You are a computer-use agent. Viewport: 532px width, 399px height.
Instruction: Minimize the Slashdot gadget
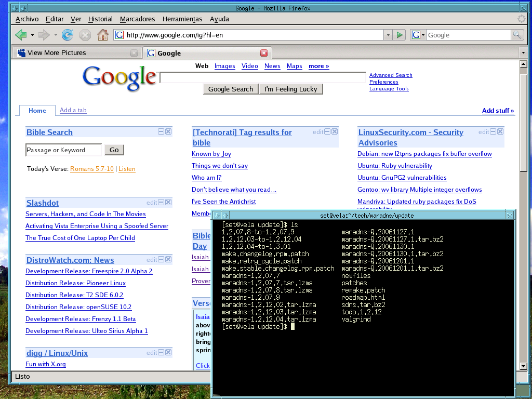pos(161,202)
